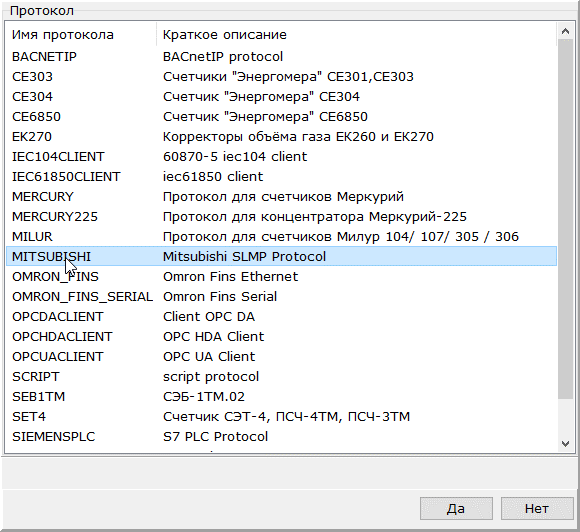
Task: Click the Да confirm button
Action: pyautogui.click(x=456, y=508)
